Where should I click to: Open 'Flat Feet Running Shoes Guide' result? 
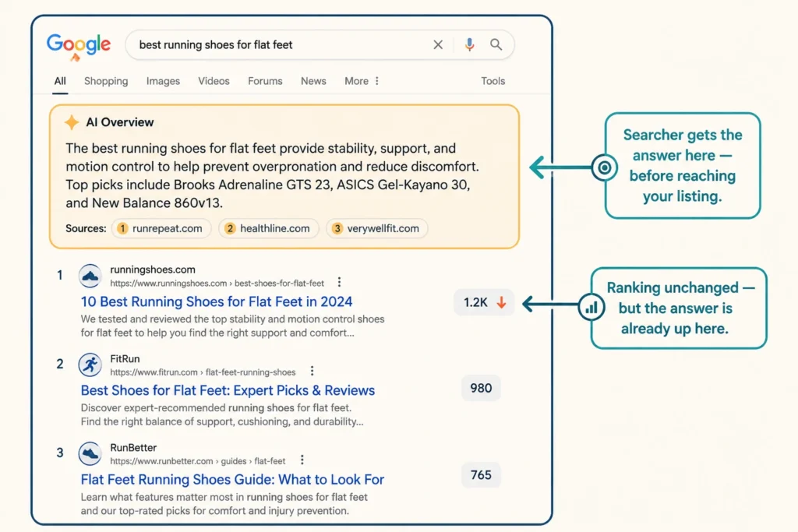point(232,479)
